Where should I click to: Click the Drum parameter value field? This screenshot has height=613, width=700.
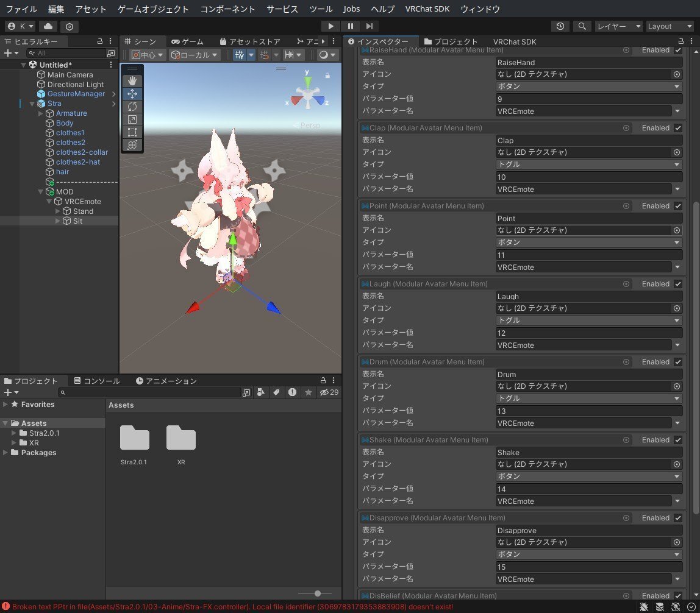tap(589, 411)
